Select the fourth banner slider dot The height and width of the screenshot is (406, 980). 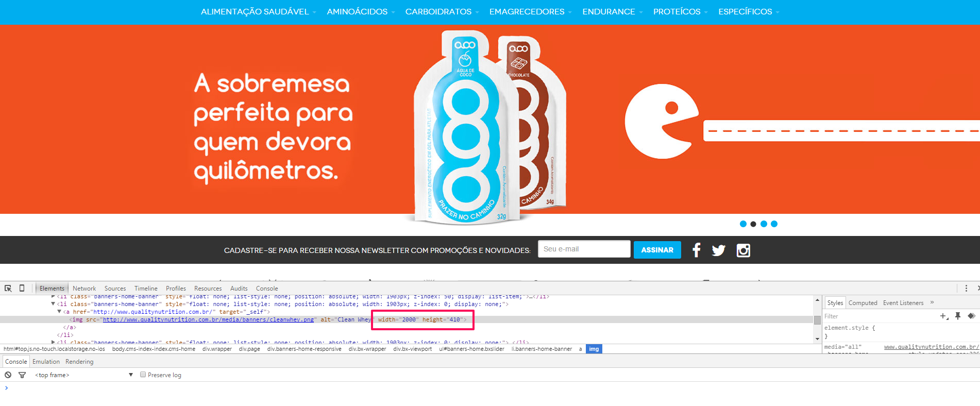774,224
